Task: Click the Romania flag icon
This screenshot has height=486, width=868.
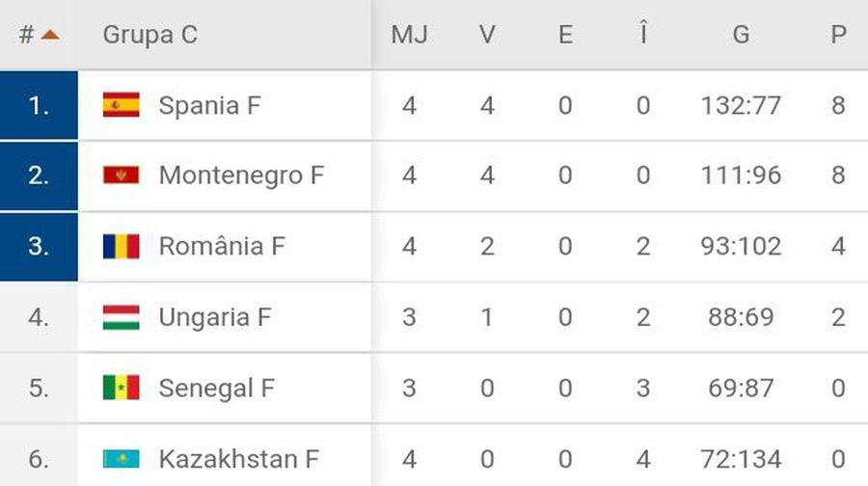Action: 122,246
